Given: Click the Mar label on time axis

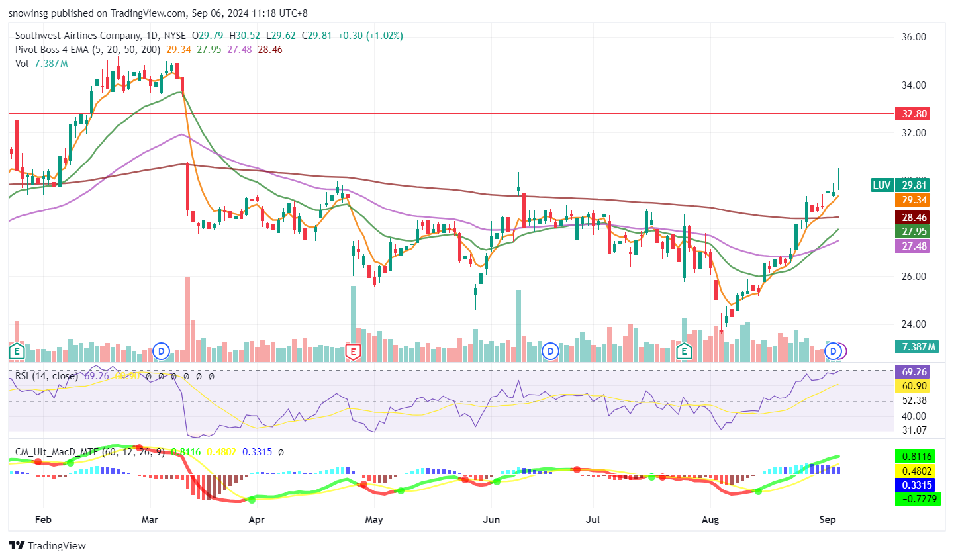Looking at the screenshot, I should click(150, 520).
